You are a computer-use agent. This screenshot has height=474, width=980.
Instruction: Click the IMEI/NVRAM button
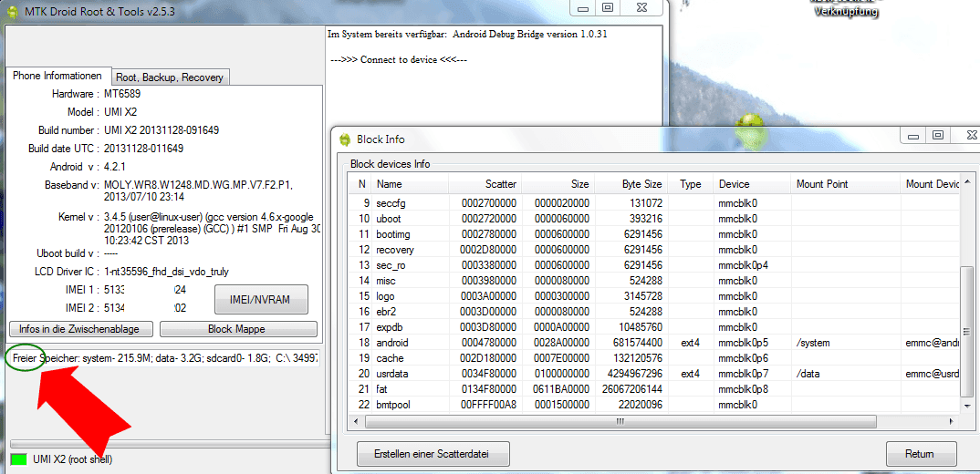click(261, 299)
